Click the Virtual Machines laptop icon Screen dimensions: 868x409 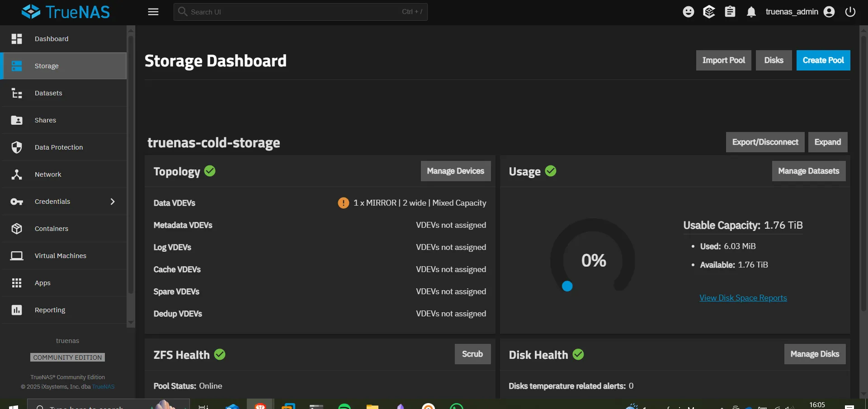coord(17,256)
